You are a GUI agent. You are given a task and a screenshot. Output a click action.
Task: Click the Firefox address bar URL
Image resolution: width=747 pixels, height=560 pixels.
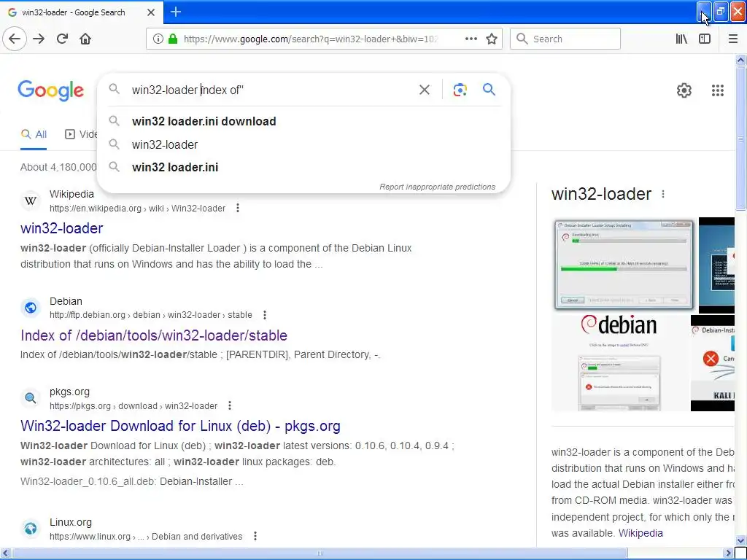311,39
